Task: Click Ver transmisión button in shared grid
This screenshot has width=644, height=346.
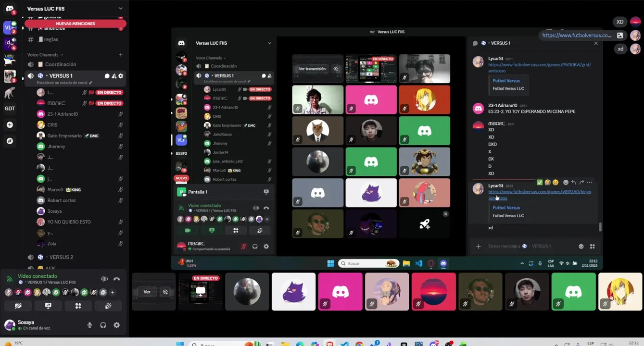Action: coord(312,69)
